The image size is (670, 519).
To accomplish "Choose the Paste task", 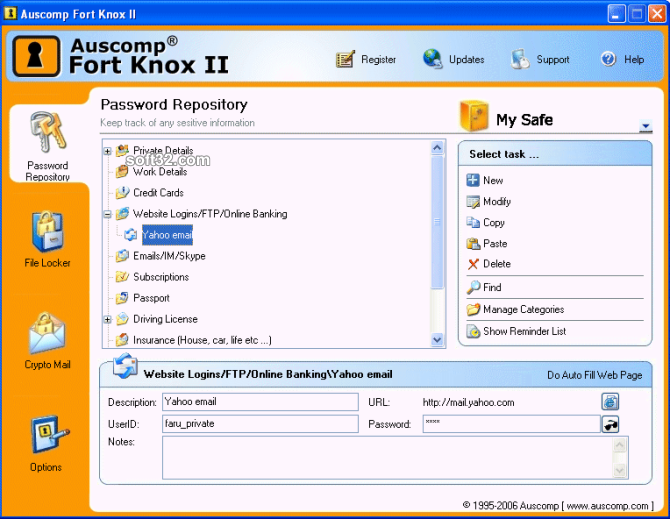I will pyautogui.click(x=495, y=243).
